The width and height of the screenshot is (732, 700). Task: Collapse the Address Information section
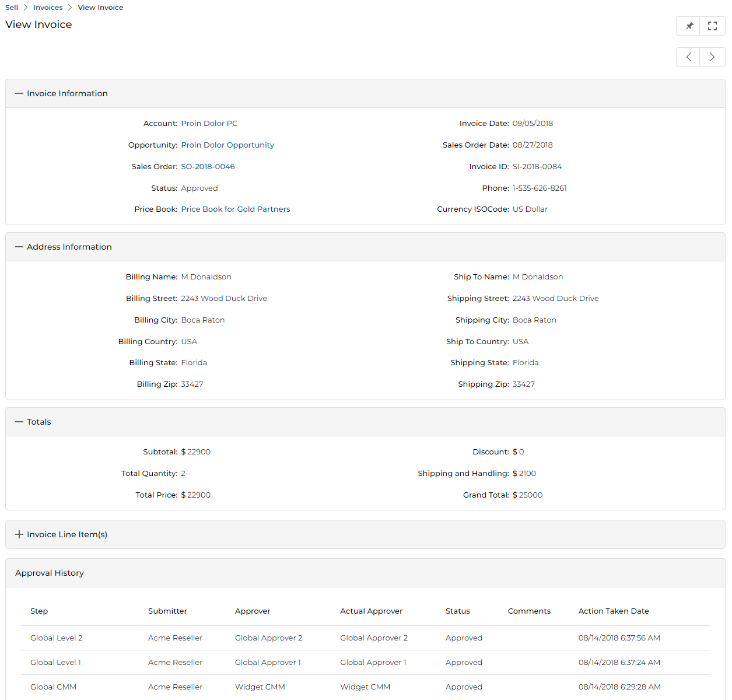(19, 247)
